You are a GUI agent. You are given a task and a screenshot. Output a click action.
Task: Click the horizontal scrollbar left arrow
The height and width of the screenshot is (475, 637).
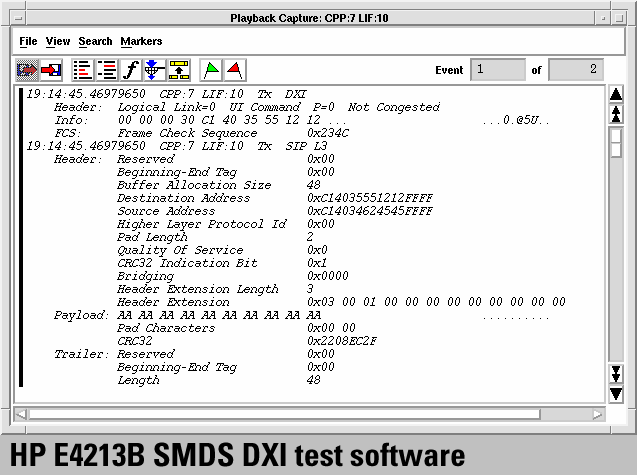[x=21, y=414]
